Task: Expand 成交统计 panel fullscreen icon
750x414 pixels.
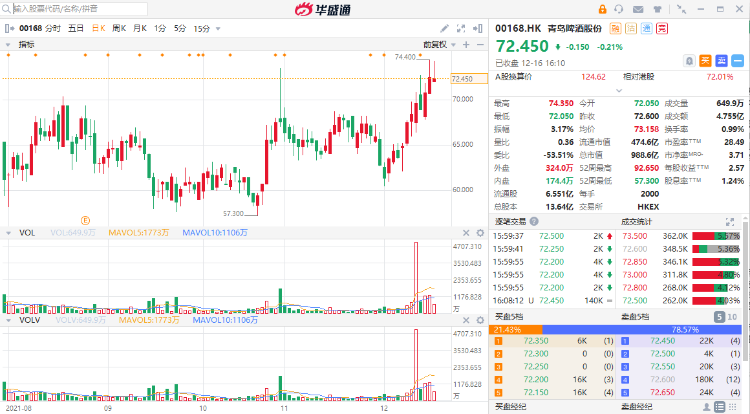Action: (x=730, y=221)
